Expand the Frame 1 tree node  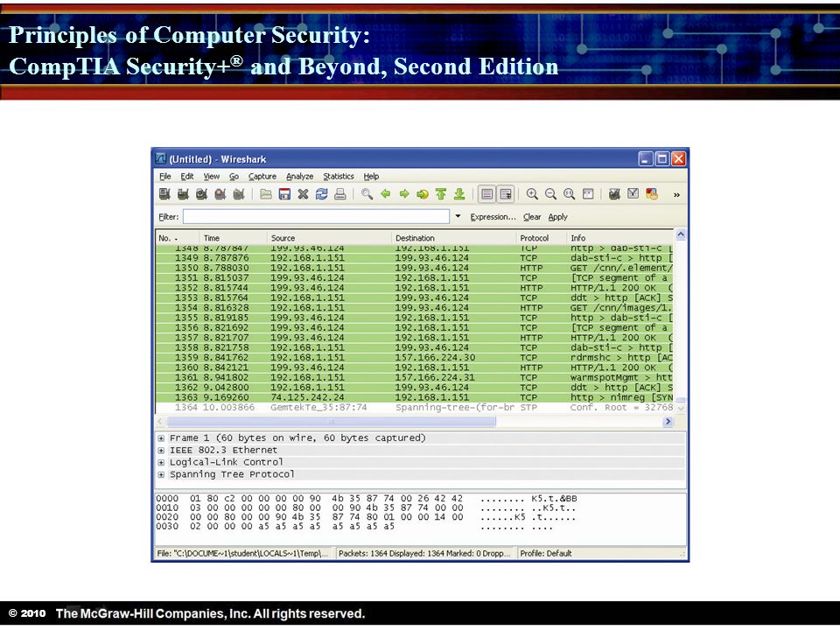point(161,438)
